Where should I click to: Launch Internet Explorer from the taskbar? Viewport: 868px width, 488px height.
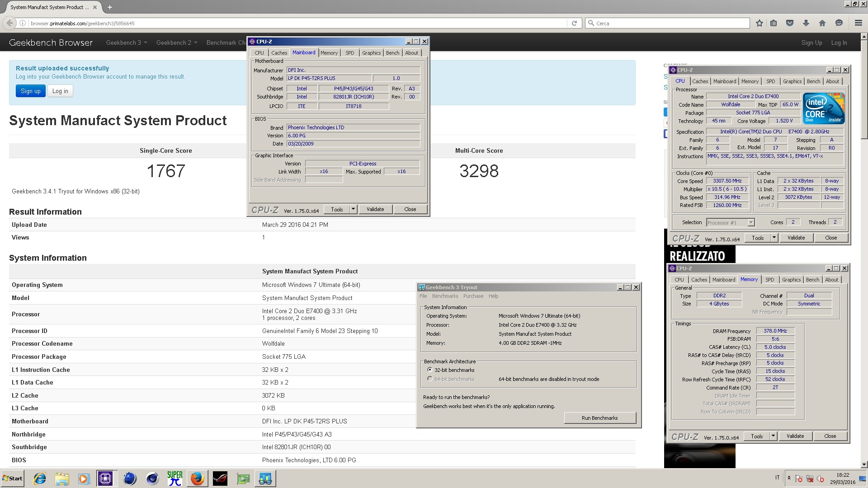tap(40, 479)
